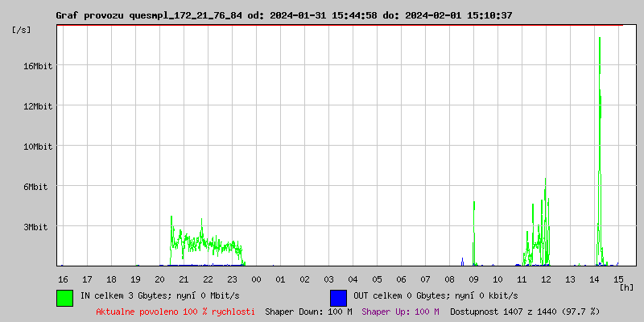The image size is (644, 322).
Task: Click the [h] unit label on the time axis
Action: pos(627,287)
